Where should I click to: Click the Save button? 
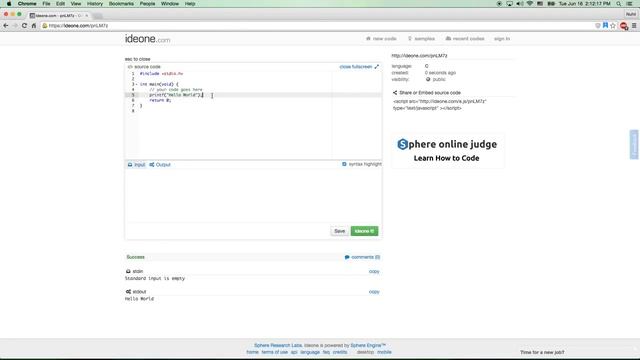pyautogui.click(x=340, y=231)
